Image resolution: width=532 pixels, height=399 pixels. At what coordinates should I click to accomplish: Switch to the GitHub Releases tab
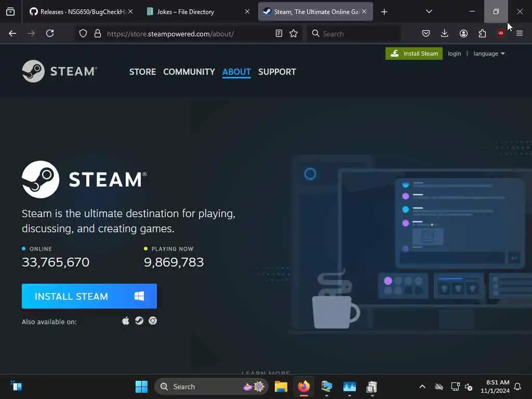[x=81, y=12]
